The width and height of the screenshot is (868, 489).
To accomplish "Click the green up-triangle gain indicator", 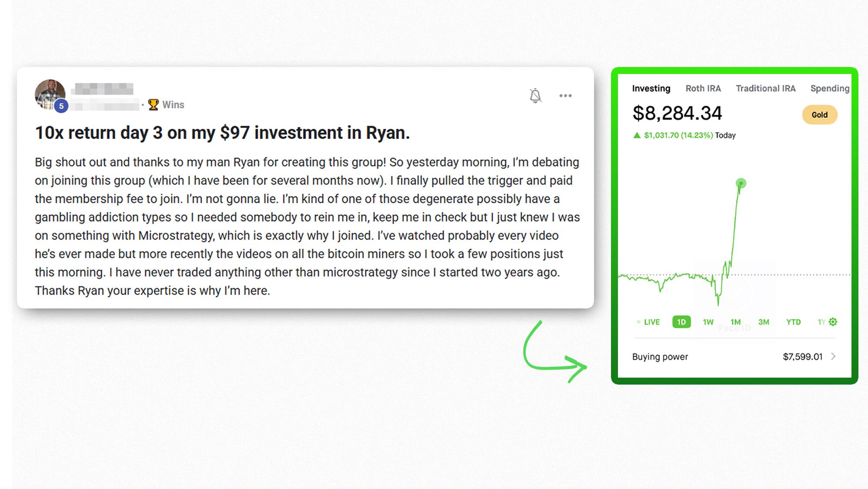I will 637,135.
